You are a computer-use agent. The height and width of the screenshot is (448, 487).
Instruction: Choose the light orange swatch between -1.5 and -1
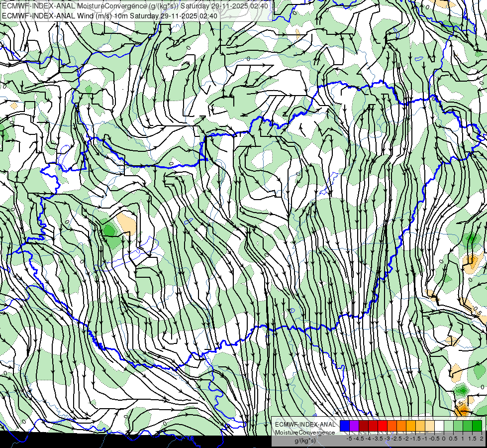pyautogui.click(x=420, y=426)
